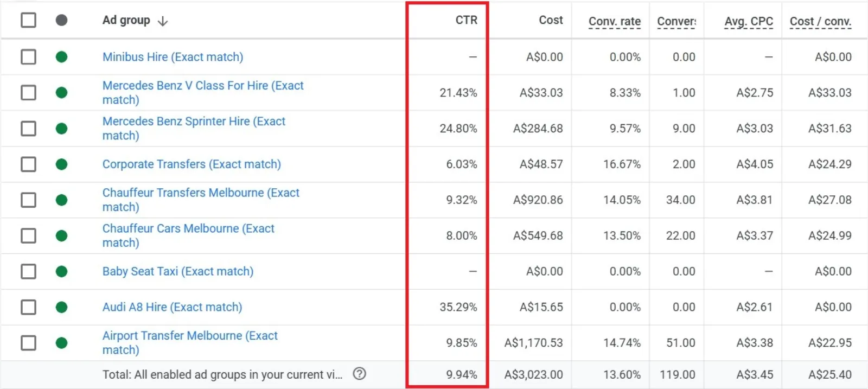Click status dot for Mercedes Benz Sprinter Hire
This screenshot has width=868, height=389.
tap(62, 129)
